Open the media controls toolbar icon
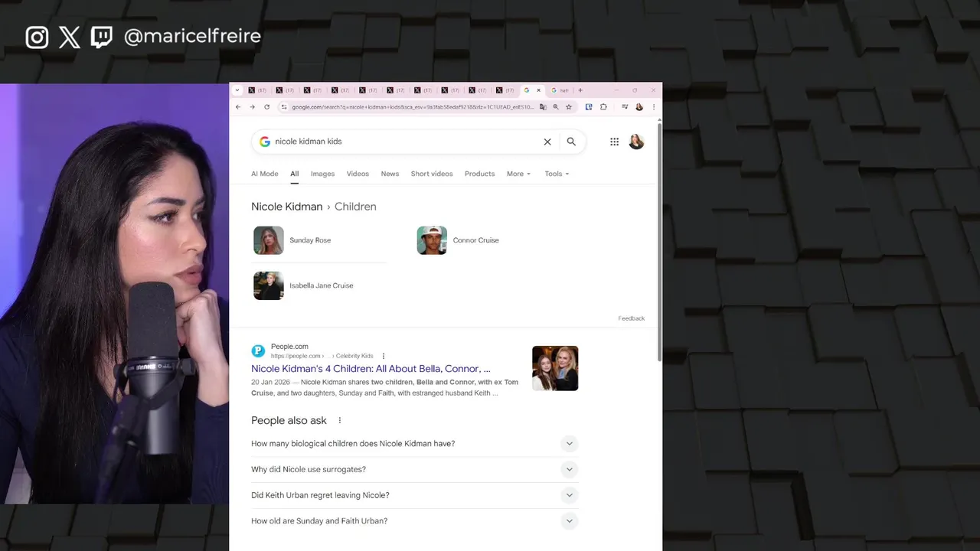This screenshot has width=980, height=551. point(625,107)
